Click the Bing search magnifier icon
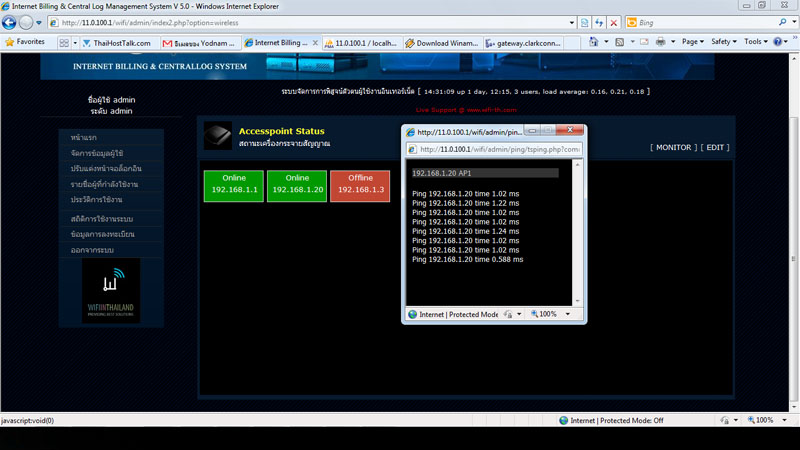 [x=782, y=22]
